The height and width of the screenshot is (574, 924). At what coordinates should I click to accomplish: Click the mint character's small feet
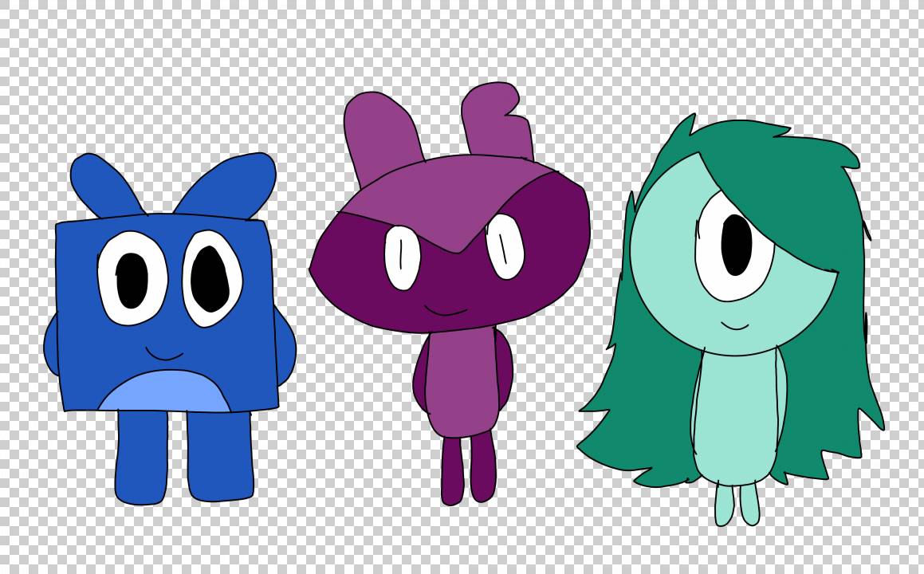[736, 505]
